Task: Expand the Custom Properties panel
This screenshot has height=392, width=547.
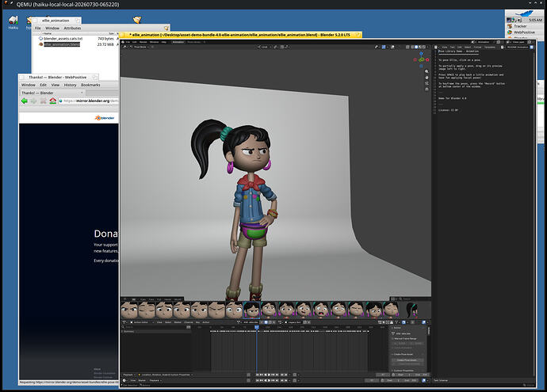Action: (403, 371)
